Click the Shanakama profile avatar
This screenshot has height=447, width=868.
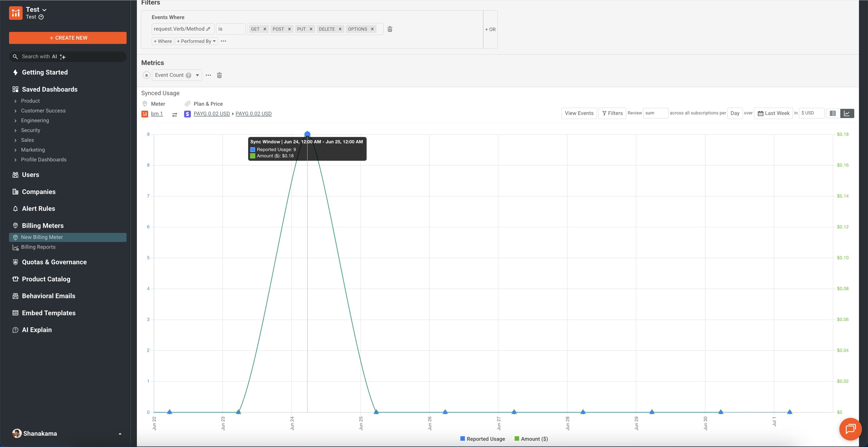[17, 433]
